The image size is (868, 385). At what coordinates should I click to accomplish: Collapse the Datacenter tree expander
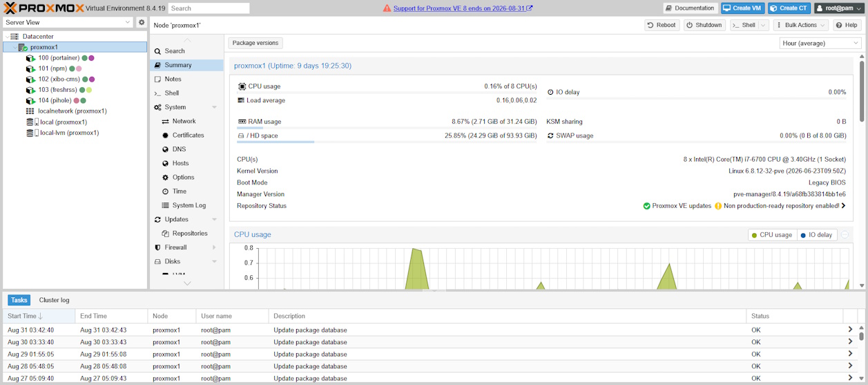[x=7, y=36]
